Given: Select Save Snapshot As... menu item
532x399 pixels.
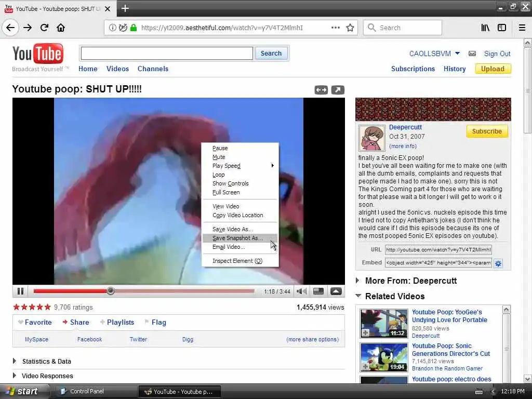Looking at the screenshot, I should [240, 238].
